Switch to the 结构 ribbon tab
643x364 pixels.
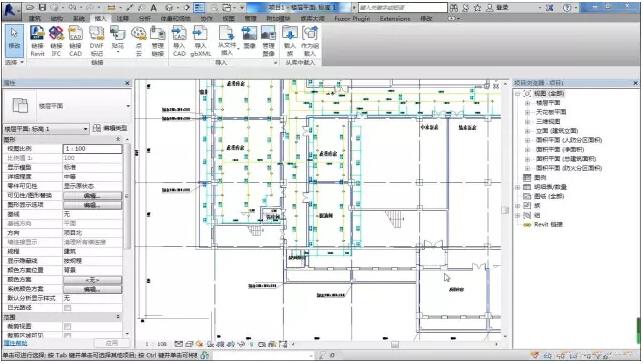click(57, 18)
